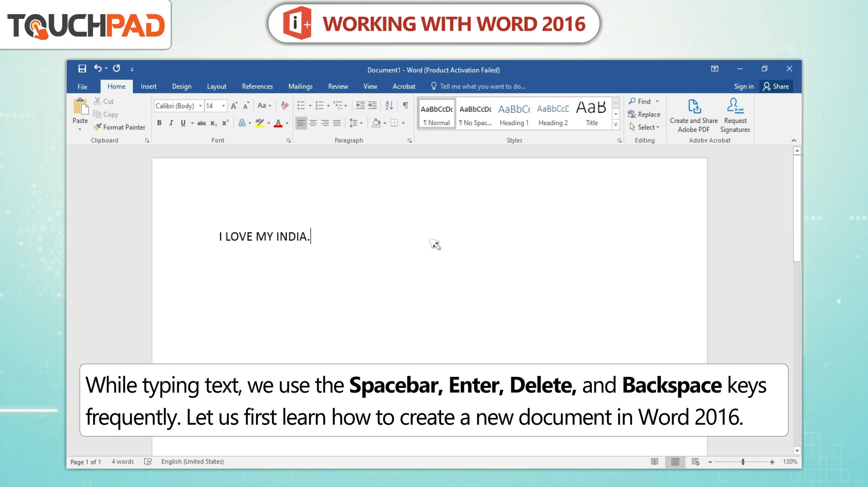
Task: Click Tell me what you want to do
Action: coord(478,87)
